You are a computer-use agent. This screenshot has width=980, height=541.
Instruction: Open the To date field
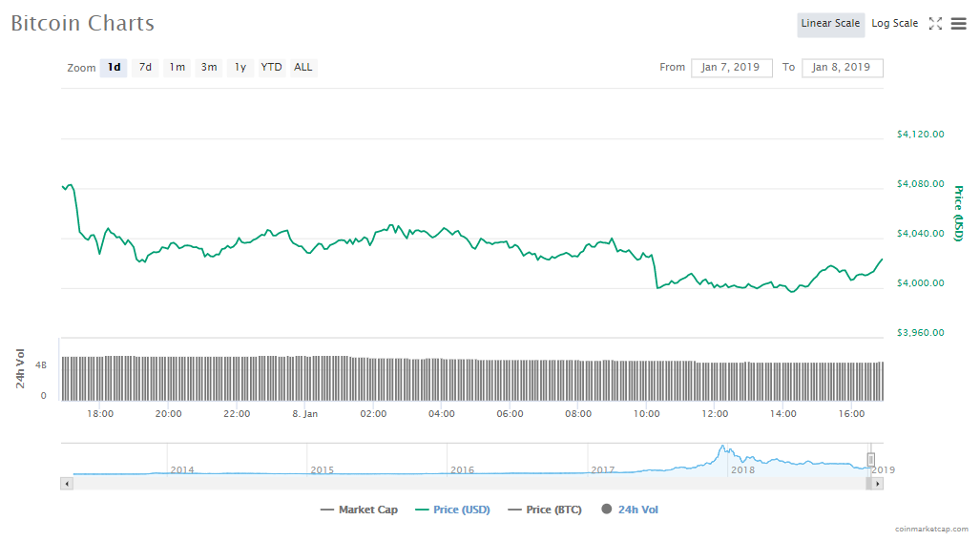842,68
